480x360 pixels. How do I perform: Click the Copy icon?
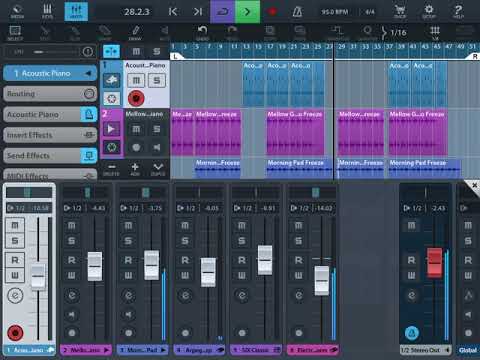tap(269, 33)
